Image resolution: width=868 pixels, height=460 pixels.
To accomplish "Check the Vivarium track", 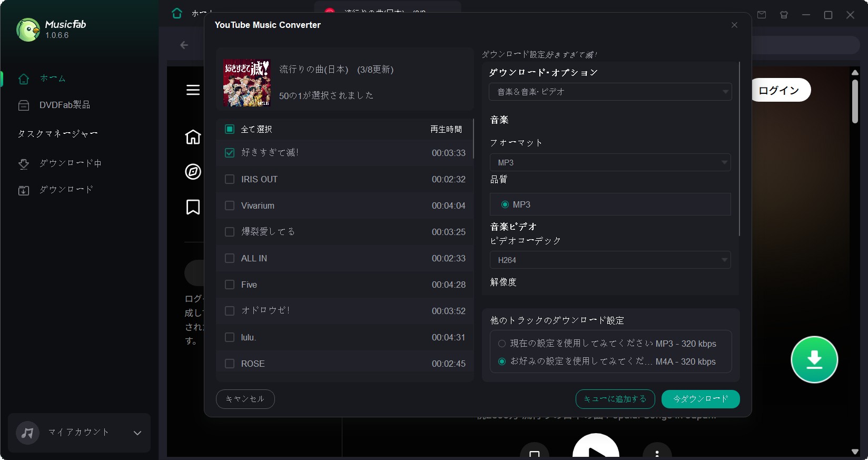I will pyautogui.click(x=230, y=205).
